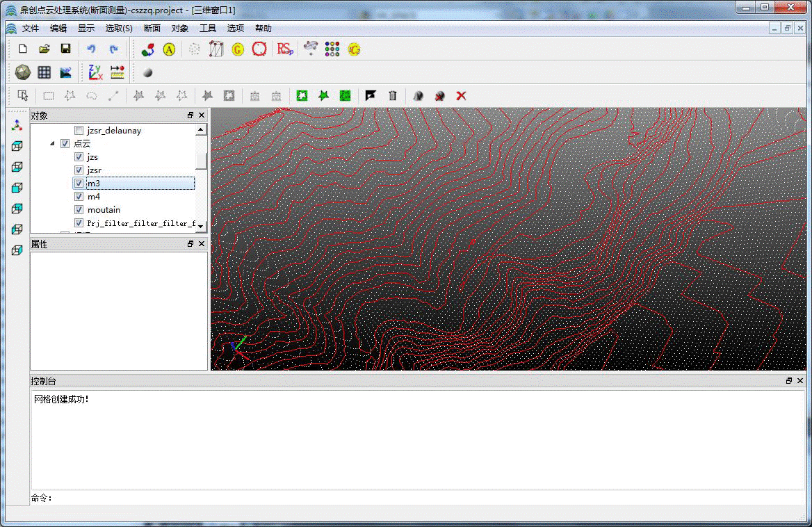Click the trash can delete icon
The image size is (812, 527).
(392, 96)
